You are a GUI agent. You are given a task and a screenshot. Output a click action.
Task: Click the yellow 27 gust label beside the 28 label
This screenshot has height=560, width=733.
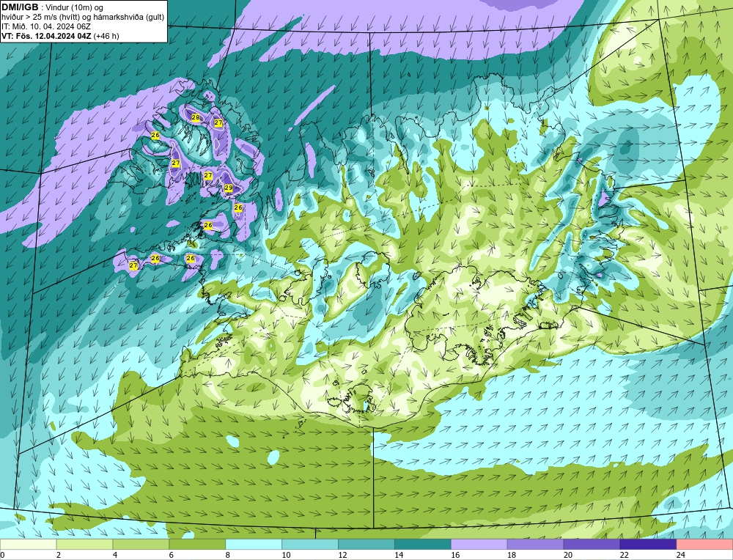[x=218, y=122]
